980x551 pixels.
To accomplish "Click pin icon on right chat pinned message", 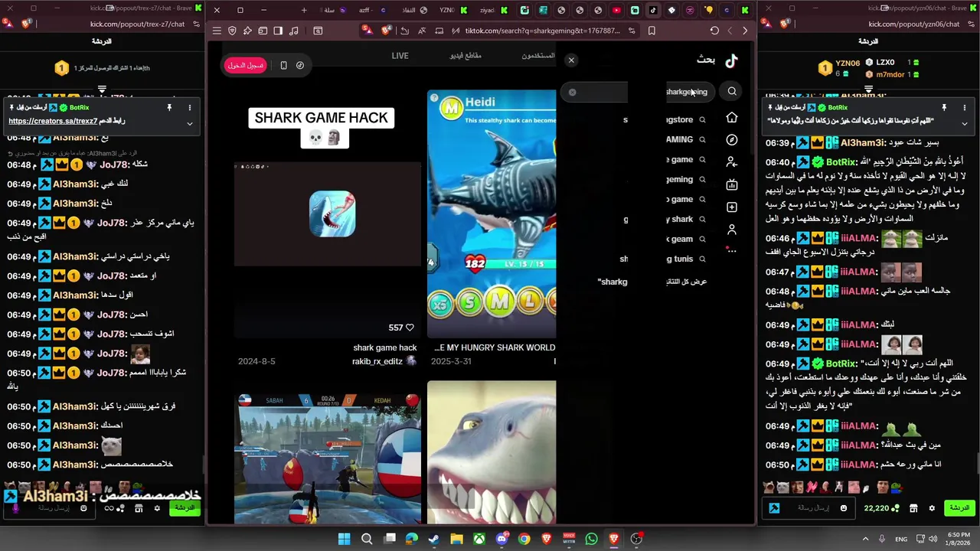I will coord(944,108).
